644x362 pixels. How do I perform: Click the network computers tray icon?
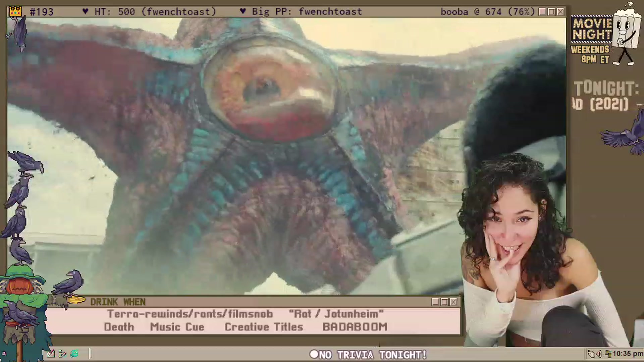point(608,354)
